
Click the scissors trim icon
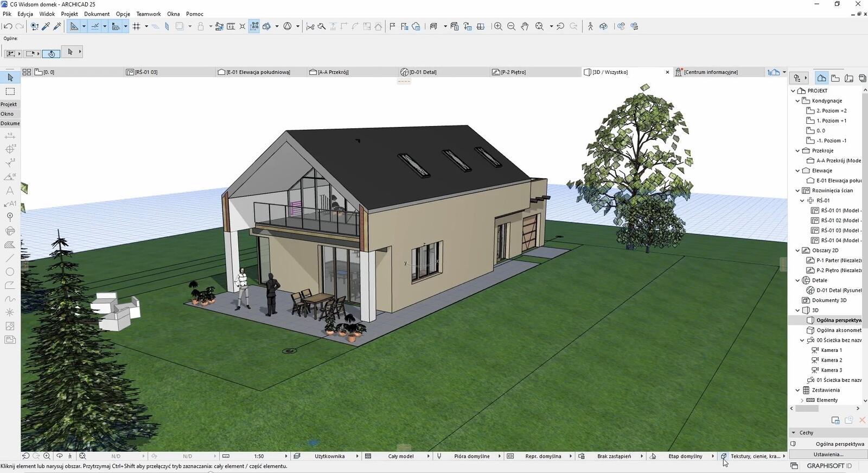[x=310, y=26]
